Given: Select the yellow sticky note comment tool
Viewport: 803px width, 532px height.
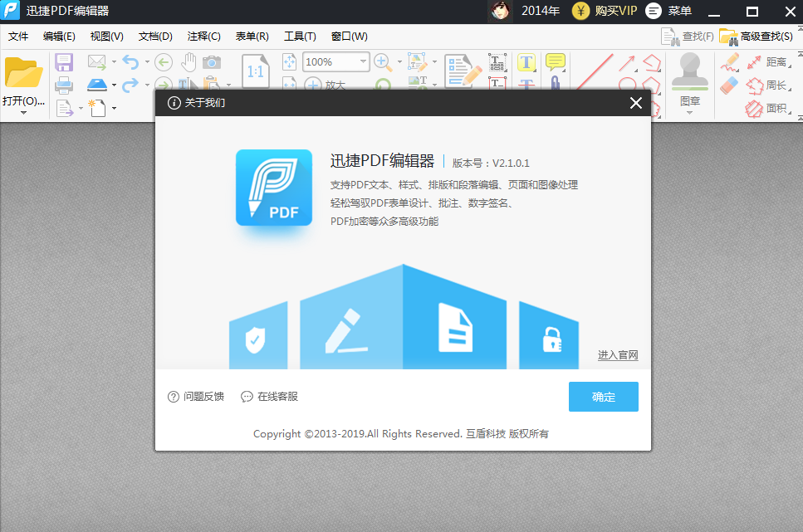Looking at the screenshot, I should [x=556, y=62].
